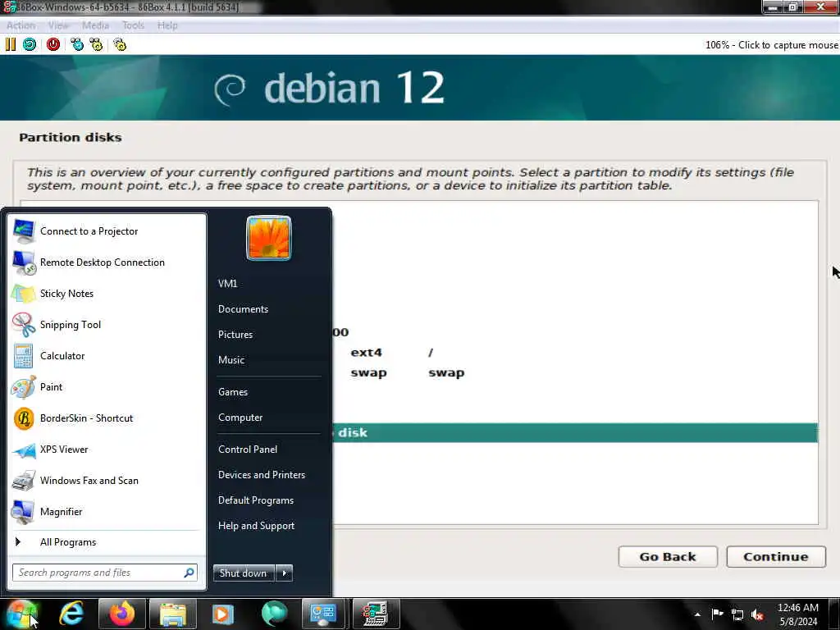The height and width of the screenshot is (630, 840).
Task: Pause the emulation with the pause icon
Action: [x=11, y=44]
